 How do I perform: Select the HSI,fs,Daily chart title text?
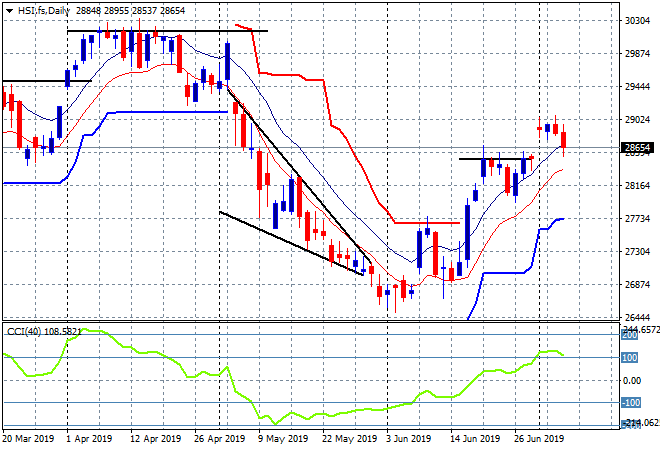click(44, 11)
